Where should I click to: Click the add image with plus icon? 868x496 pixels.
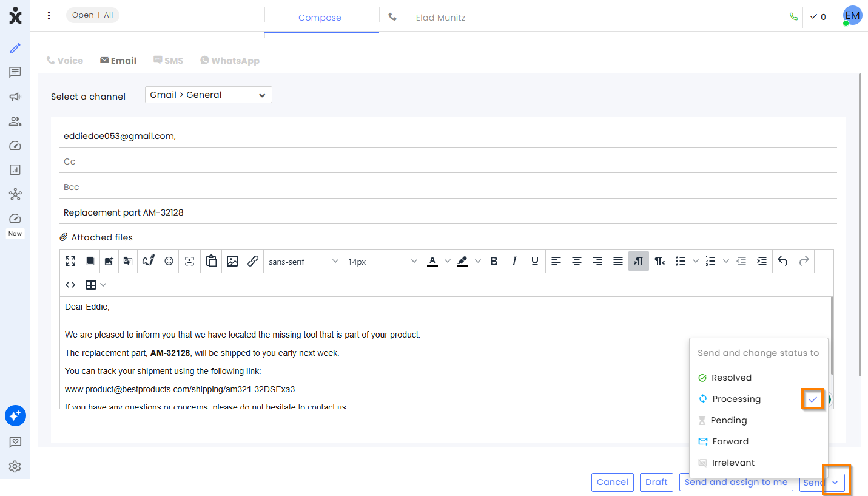(x=109, y=261)
